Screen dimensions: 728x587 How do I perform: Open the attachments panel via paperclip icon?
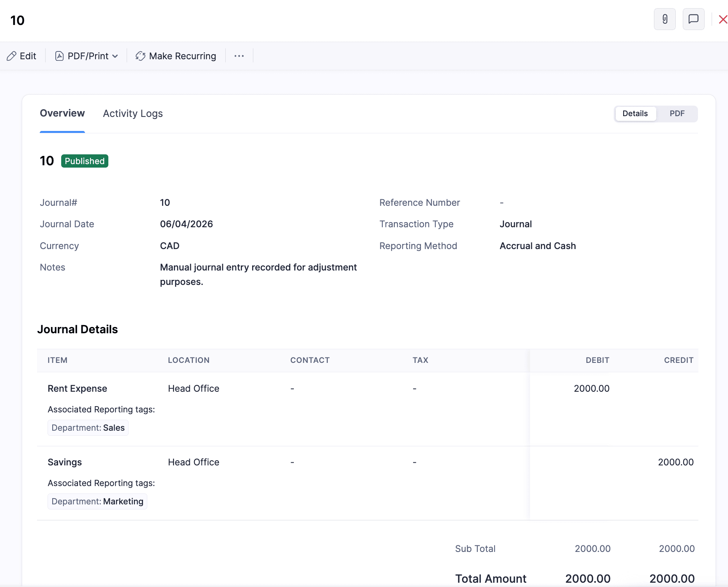pos(665,19)
